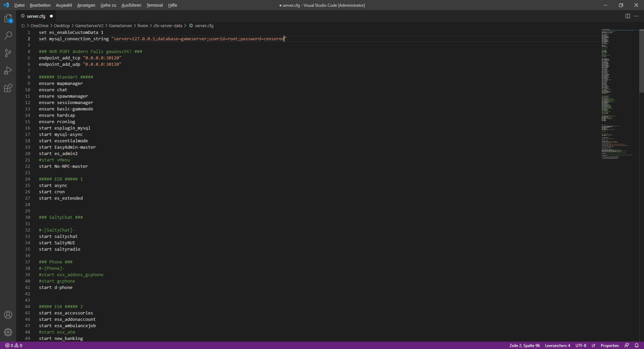Image resolution: width=644 pixels, height=349 pixels.
Task: Show errors and warnings problems panel
Action: [14, 345]
